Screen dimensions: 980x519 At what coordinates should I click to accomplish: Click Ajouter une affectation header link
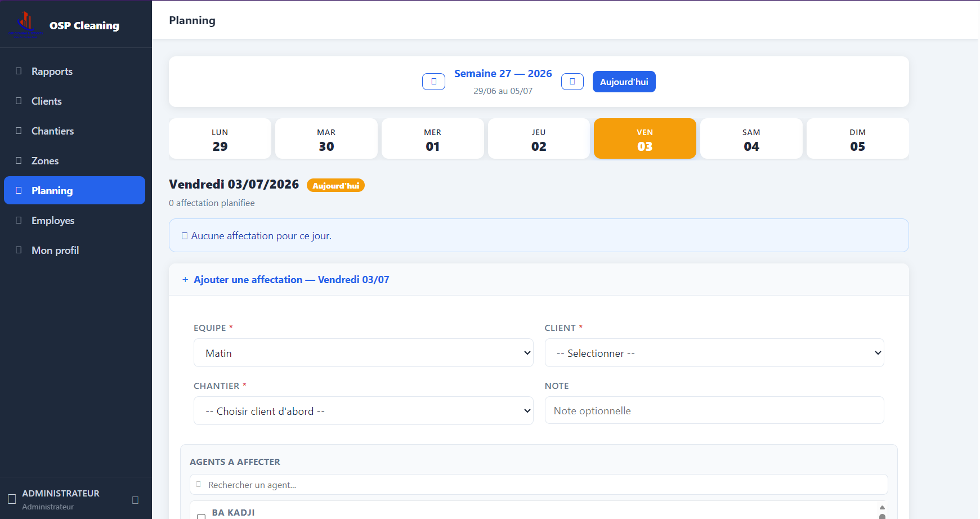click(291, 280)
